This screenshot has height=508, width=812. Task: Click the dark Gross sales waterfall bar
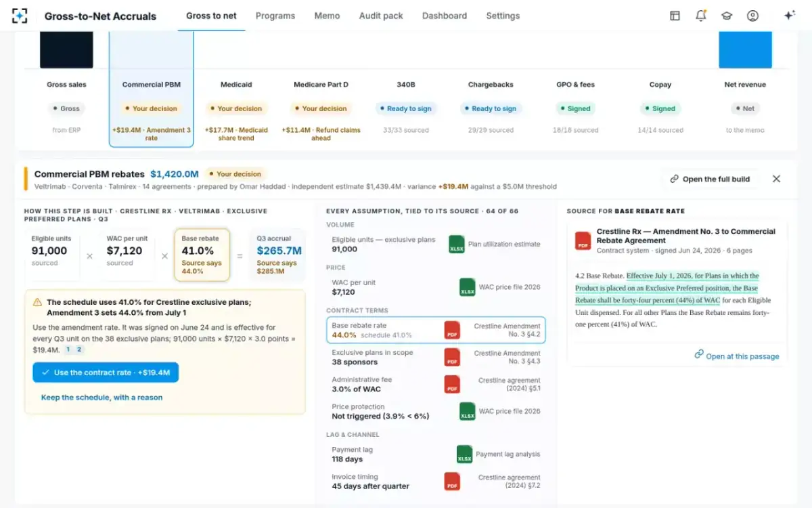click(66, 49)
